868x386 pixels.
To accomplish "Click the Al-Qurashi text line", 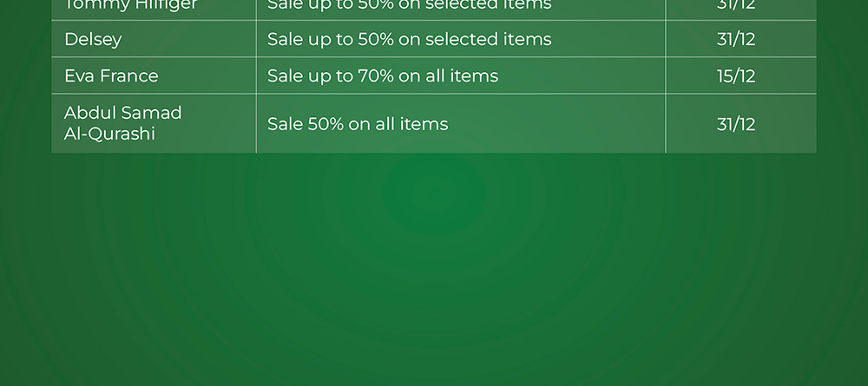I will (109, 134).
